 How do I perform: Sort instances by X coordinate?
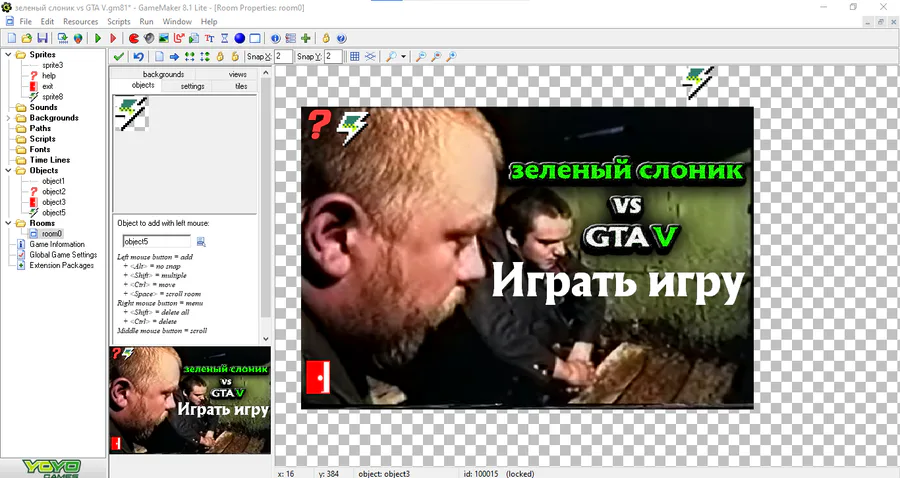point(189,56)
